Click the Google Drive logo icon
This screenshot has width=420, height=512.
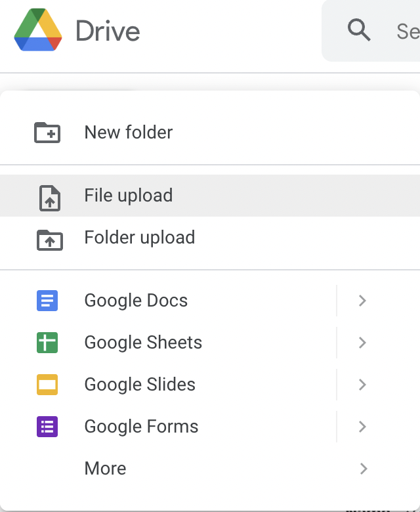pyautogui.click(x=37, y=30)
